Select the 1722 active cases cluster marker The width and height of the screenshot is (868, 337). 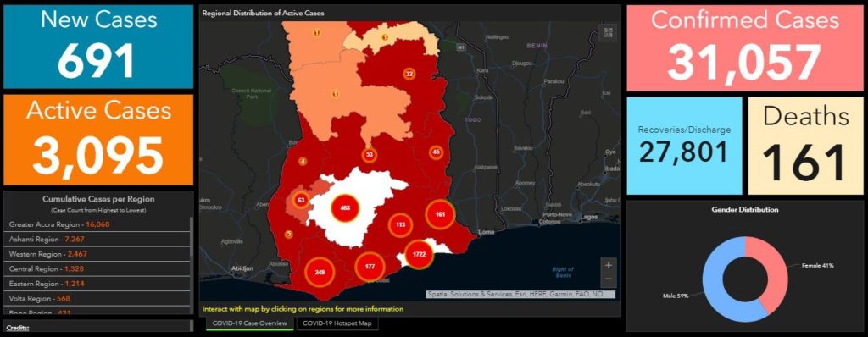coord(419,255)
